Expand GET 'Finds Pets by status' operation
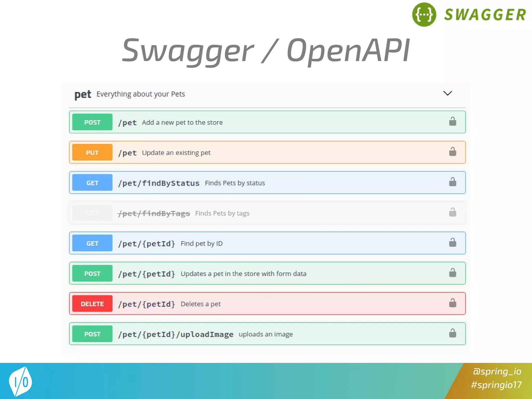532x399 pixels. [267, 183]
